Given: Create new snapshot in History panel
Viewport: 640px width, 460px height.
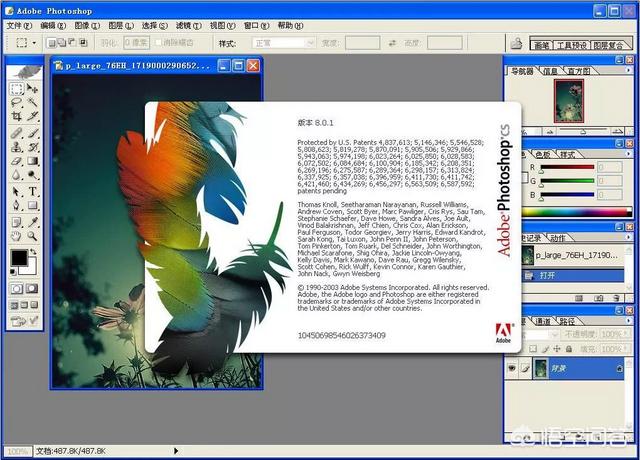Looking at the screenshot, I should [598, 298].
